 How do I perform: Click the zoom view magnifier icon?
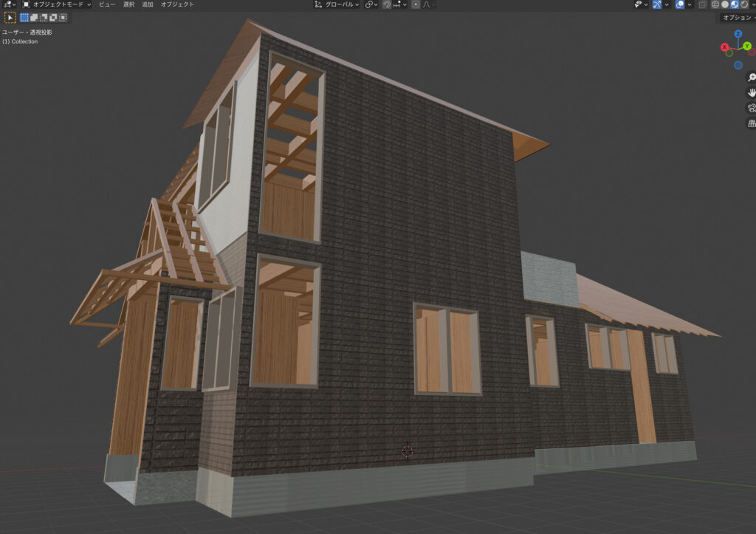752,78
